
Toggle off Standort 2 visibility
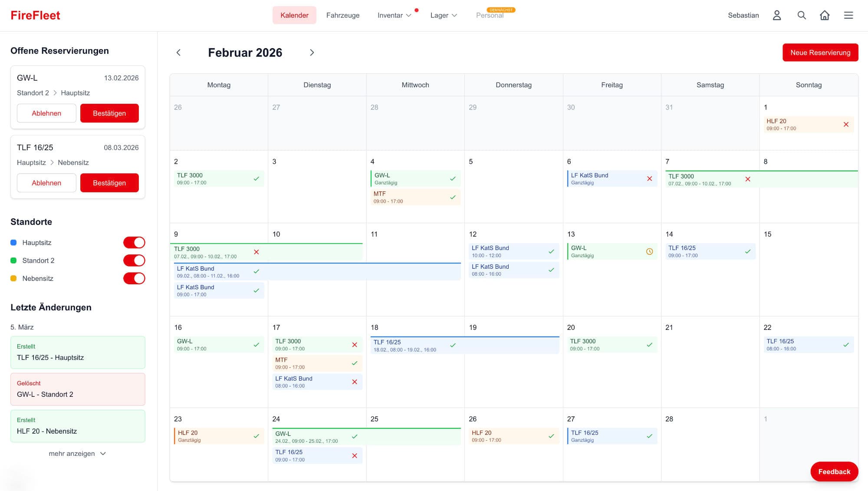tap(134, 260)
